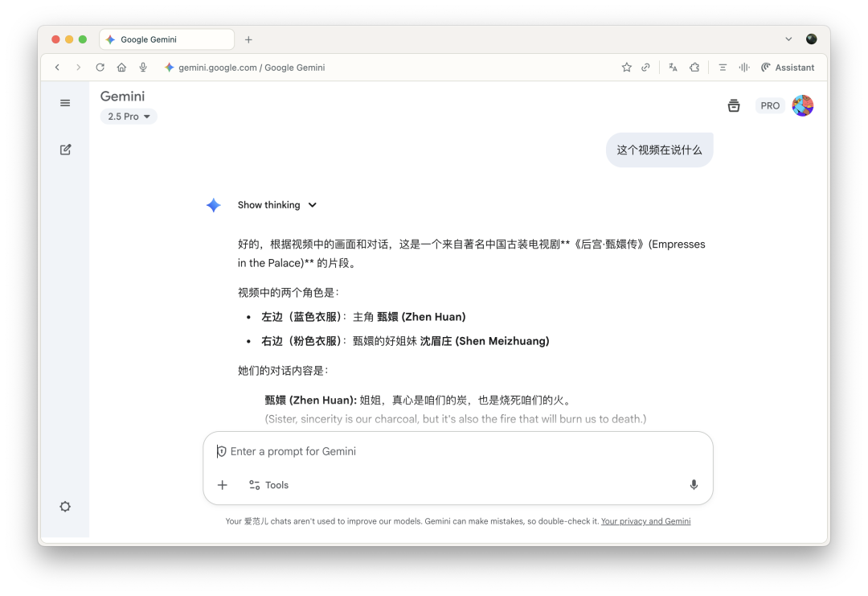
Task: Open the browser home page icon
Action: pyautogui.click(x=121, y=68)
